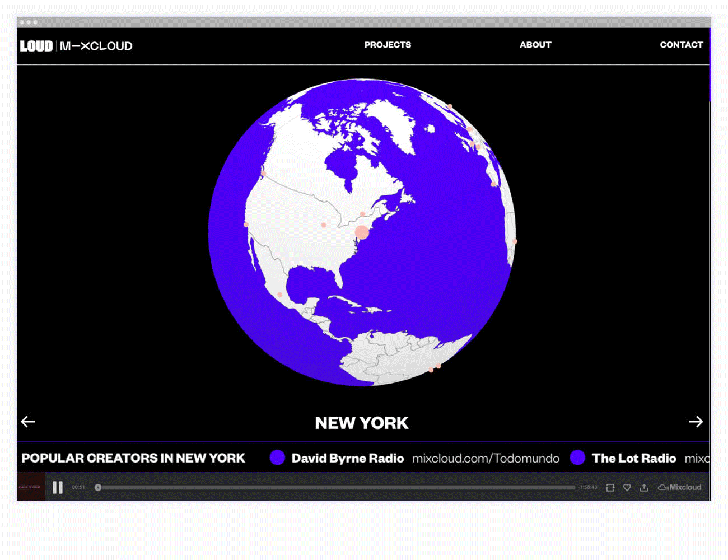Open The Lot Radio creator
Viewport: 728px width, 560px height.
[634, 458]
